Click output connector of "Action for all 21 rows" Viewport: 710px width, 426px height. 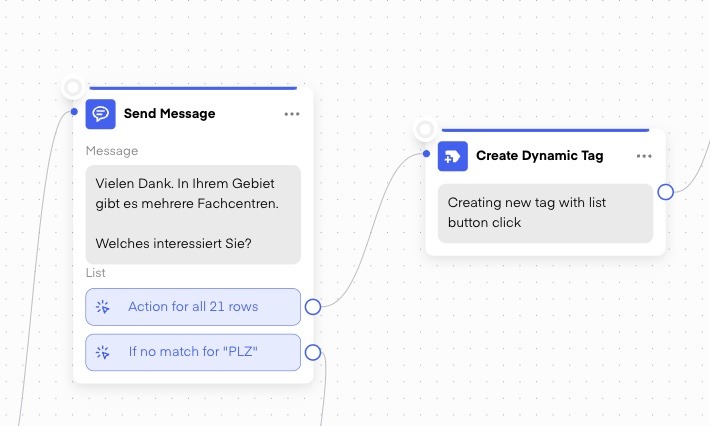312,307
